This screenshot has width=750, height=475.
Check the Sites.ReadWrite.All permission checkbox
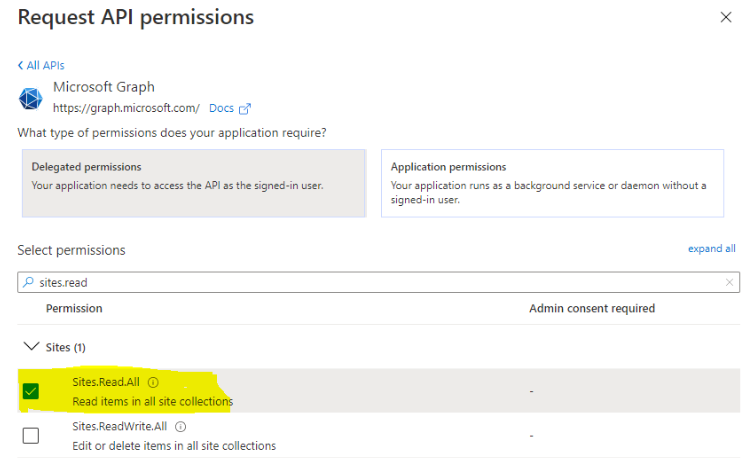coord(31,435)
